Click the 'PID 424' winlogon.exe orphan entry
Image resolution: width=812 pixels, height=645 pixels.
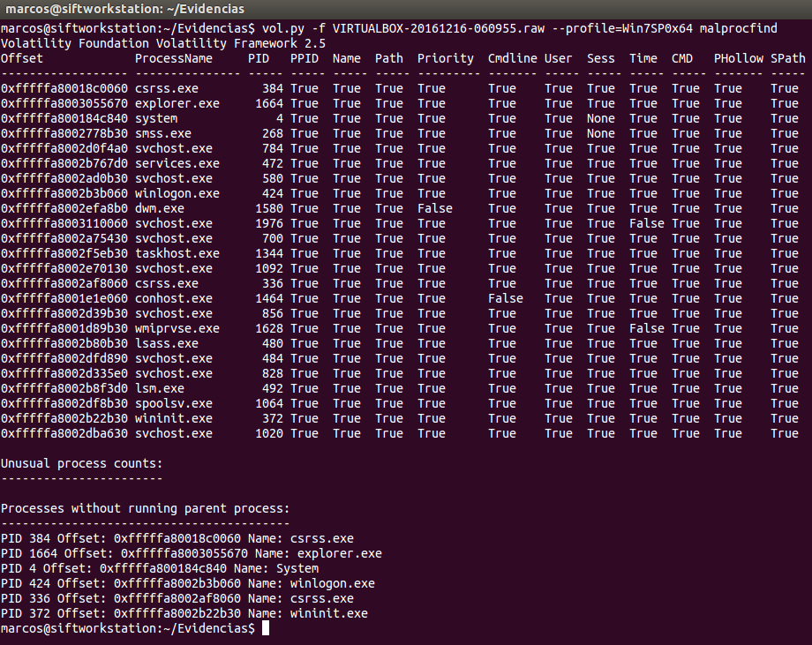pyautogui.click(x=187, y=583)
